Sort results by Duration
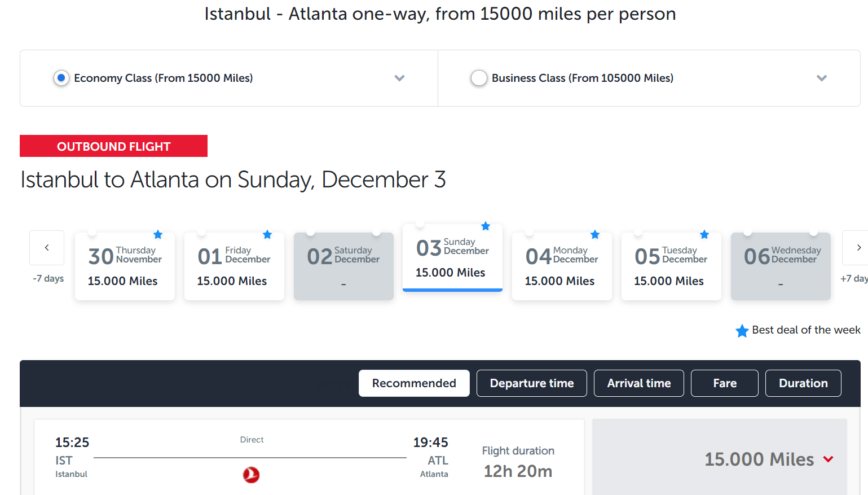Viewport: 868px width, 495px height. (803, 383)
